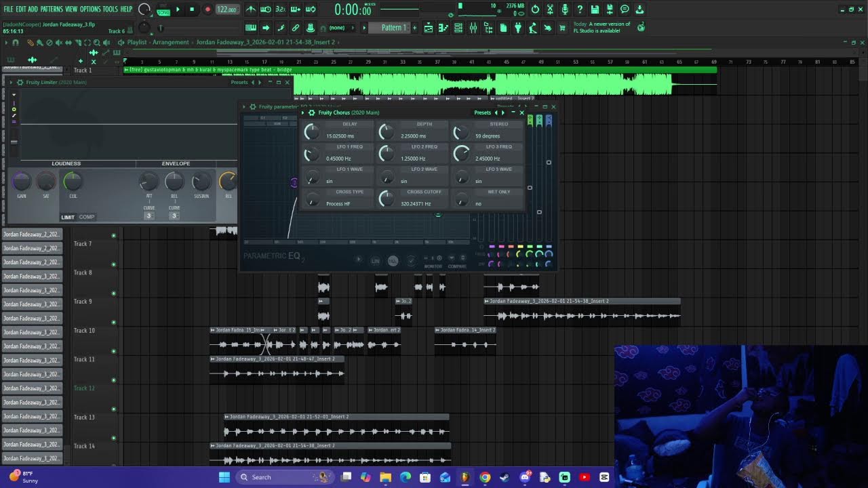This screenshot has width=868, height=488.
Task: Click the render/export audio icon
Action: click(610, 9)
